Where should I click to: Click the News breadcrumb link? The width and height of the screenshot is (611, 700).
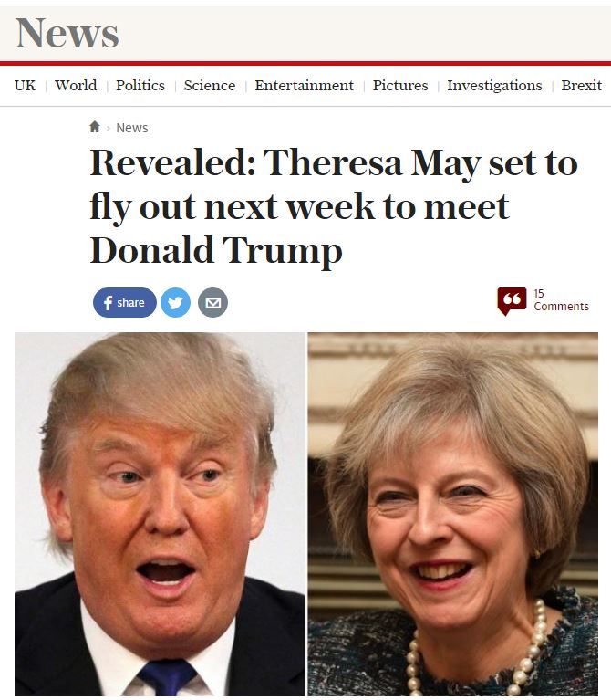point(132,128)
